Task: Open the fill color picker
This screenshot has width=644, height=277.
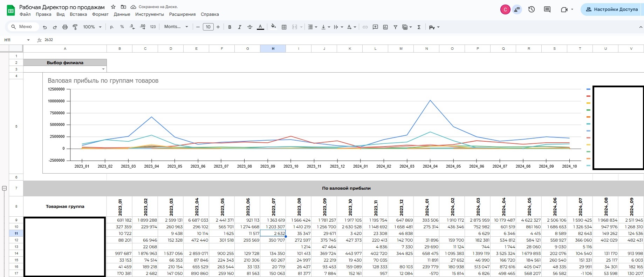Action: (x=273, y=27)
